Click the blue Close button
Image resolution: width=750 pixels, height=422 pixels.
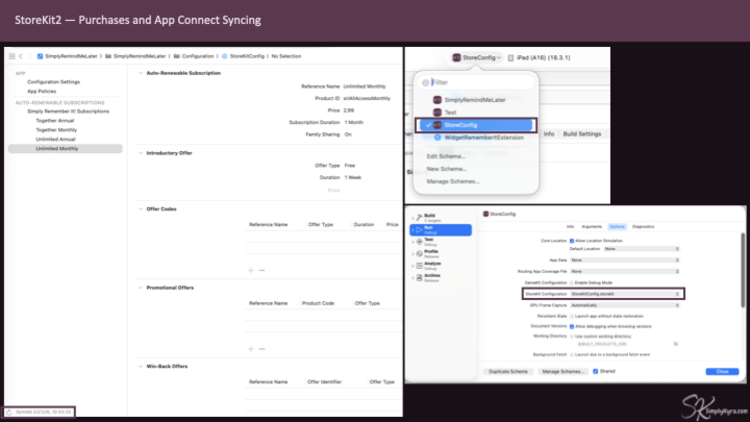tap(722, 371)
